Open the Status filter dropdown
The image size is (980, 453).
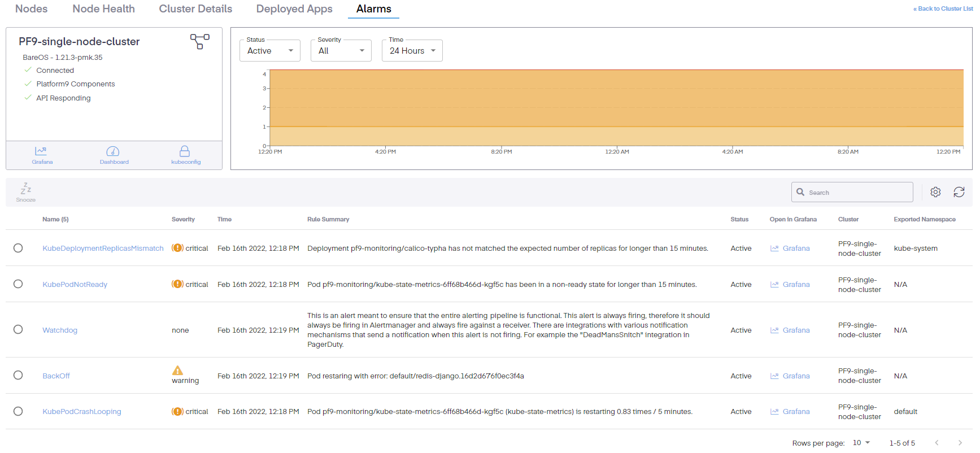270,51
